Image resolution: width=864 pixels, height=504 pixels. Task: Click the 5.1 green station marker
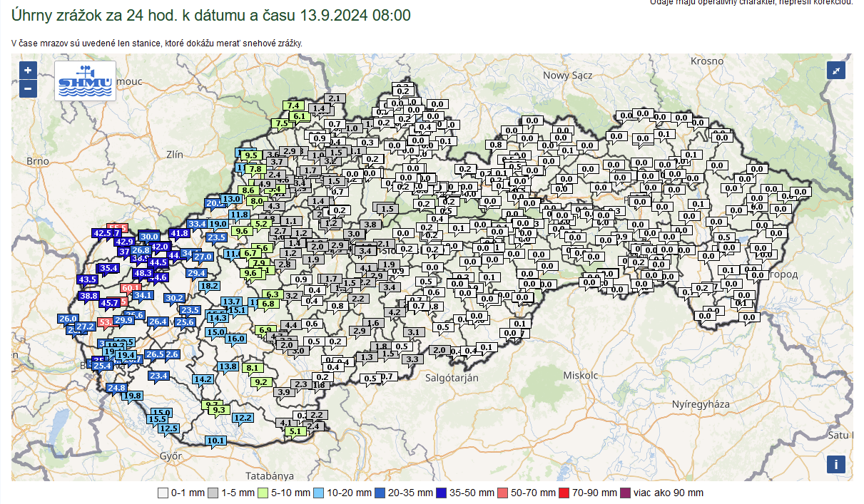pos(295,431)
